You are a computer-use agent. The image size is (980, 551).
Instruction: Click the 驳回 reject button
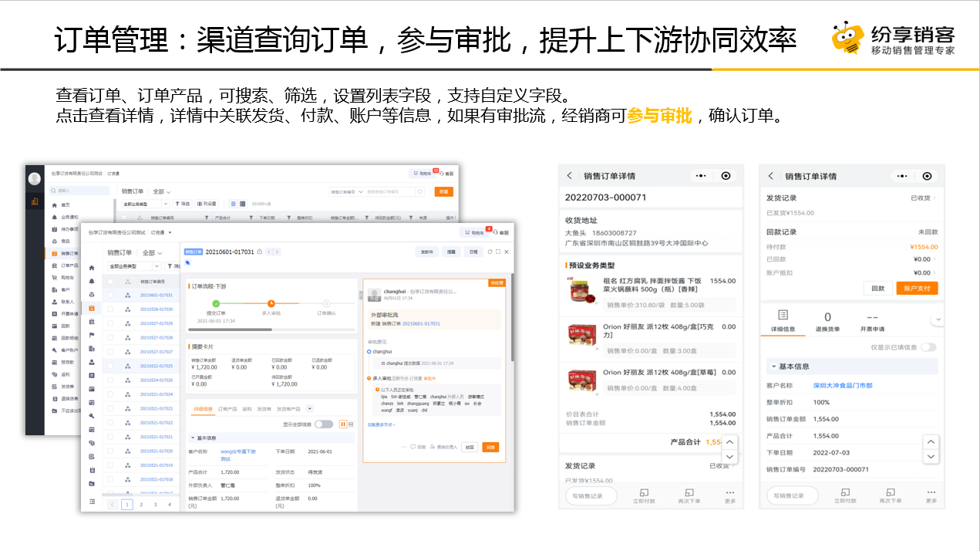tap(470, 447)
